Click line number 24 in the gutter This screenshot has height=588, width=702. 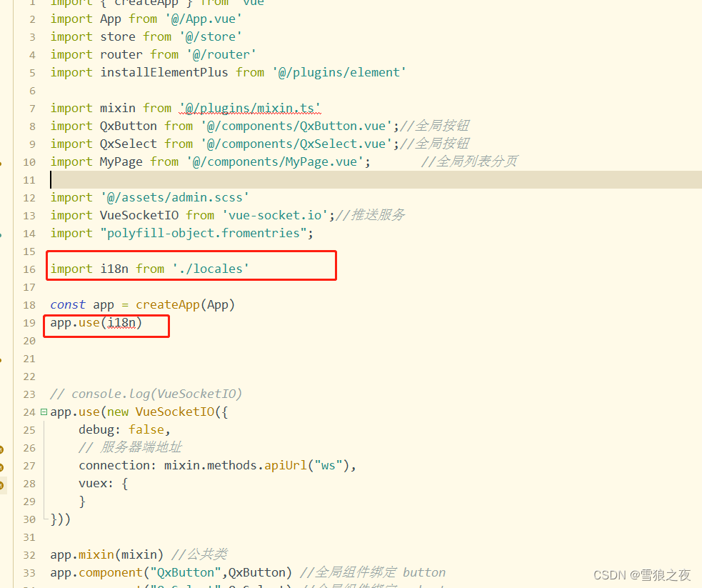point(29,412)
